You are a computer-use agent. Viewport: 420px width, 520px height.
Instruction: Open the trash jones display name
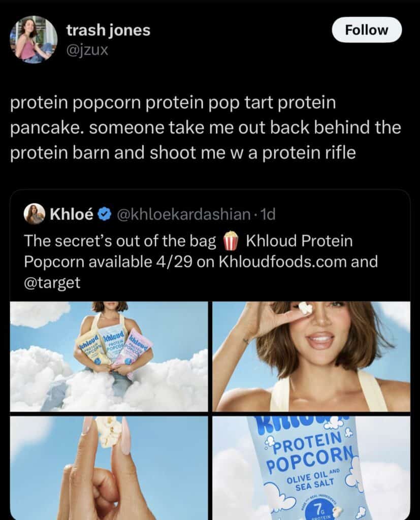[108, 30]
